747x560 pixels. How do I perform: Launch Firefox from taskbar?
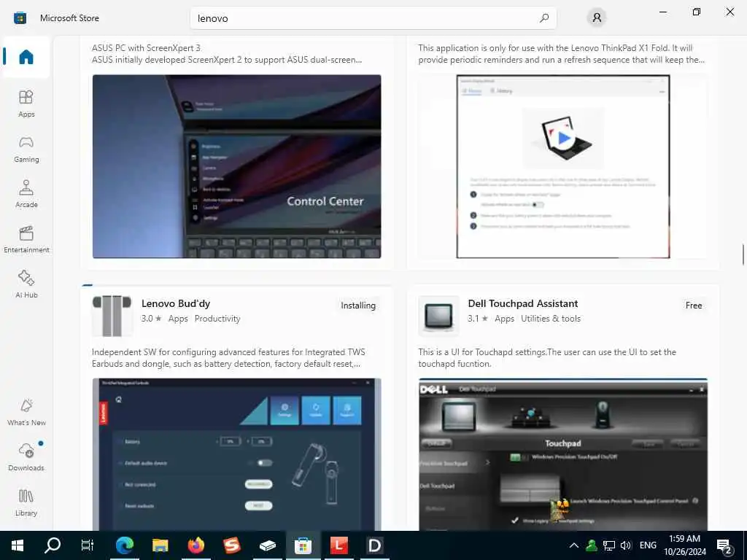point(196,545)
